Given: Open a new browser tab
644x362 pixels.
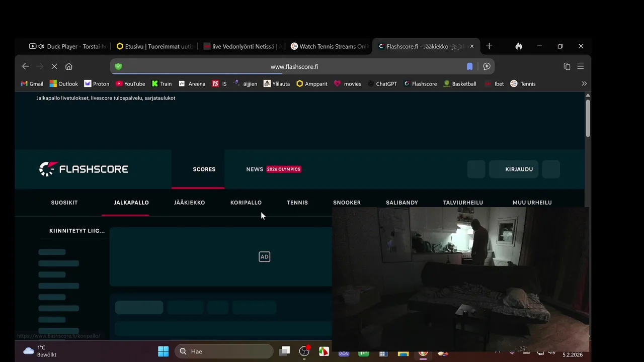Looking at the screenshot, I should point(489,46).
